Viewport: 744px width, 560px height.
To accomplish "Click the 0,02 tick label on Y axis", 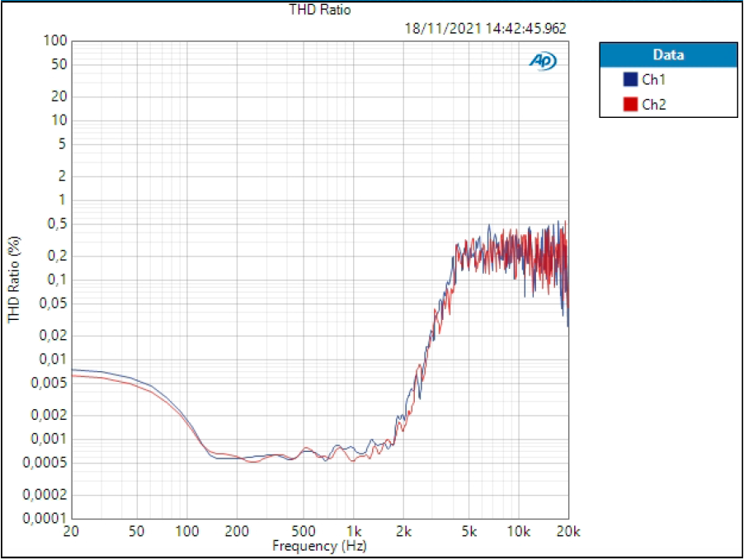I will (53, 336).
